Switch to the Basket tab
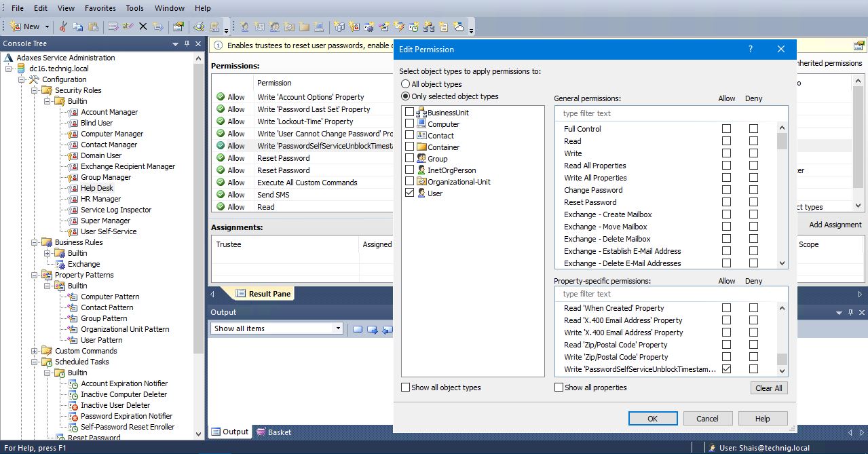The image size is (868, 454). [x=273, y=432]
